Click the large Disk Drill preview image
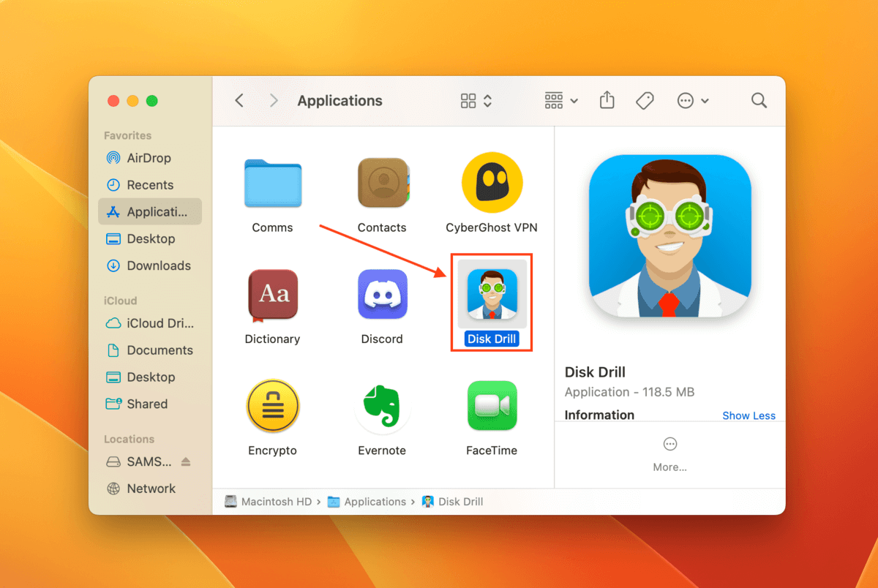 (x=669, y=235)
